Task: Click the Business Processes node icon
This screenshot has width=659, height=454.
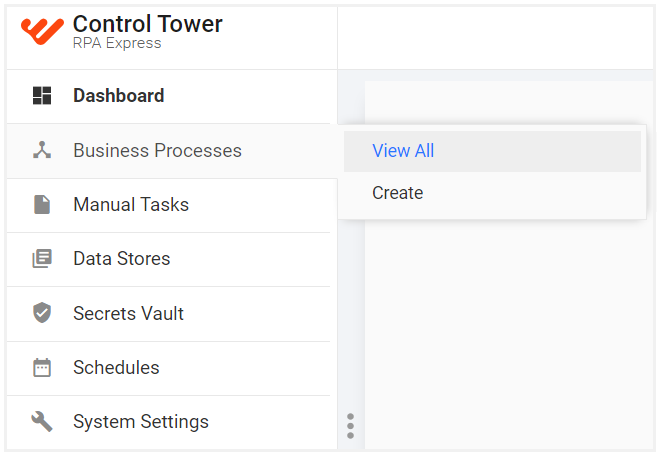Action: [x=42, y=150]
